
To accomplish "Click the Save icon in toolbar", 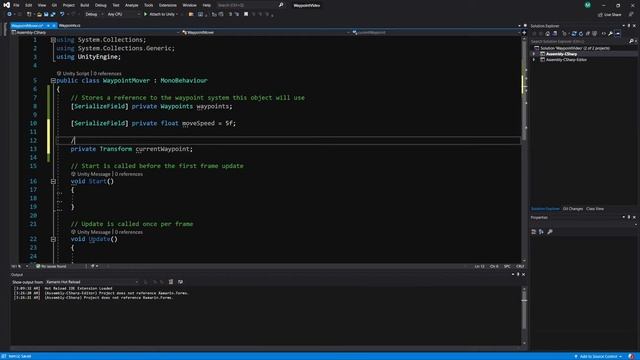I will pyautogui.click(x=46, y=14).
